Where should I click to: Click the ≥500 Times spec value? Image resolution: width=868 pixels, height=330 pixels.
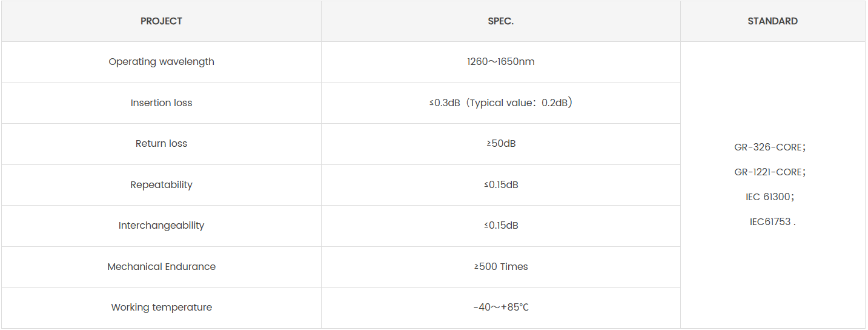(500, 267)
